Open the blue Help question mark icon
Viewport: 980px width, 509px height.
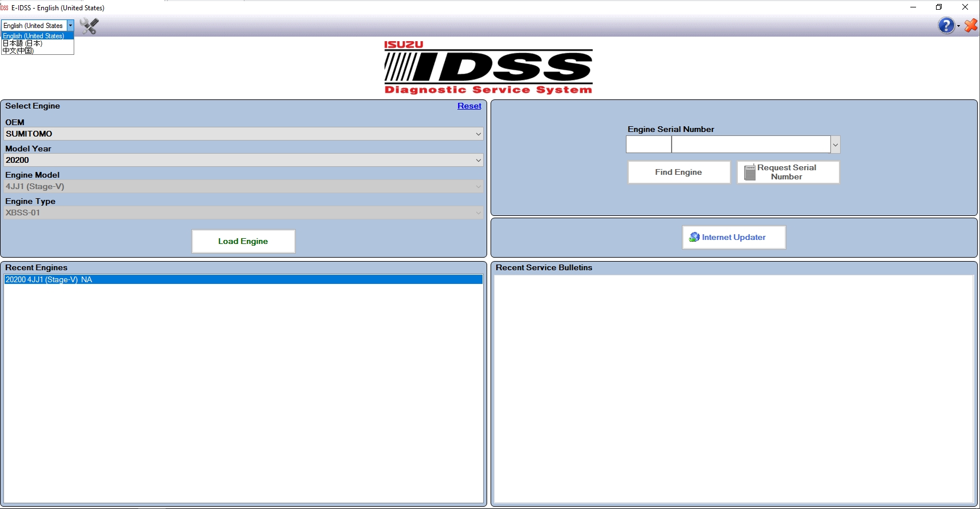946,26
